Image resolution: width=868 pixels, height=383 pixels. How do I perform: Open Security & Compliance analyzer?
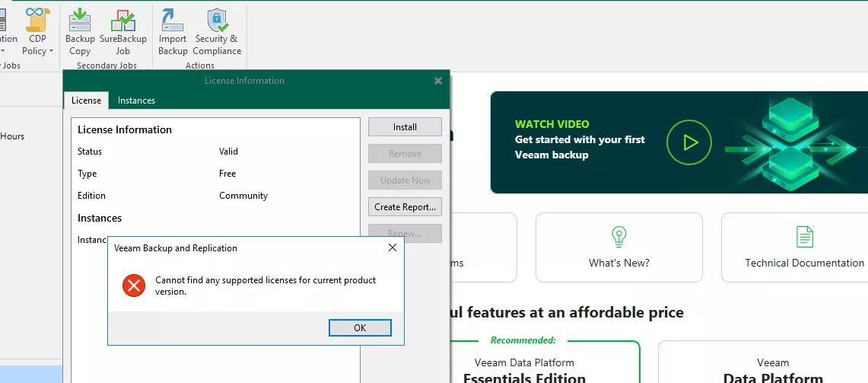click(x=217, y=31)
